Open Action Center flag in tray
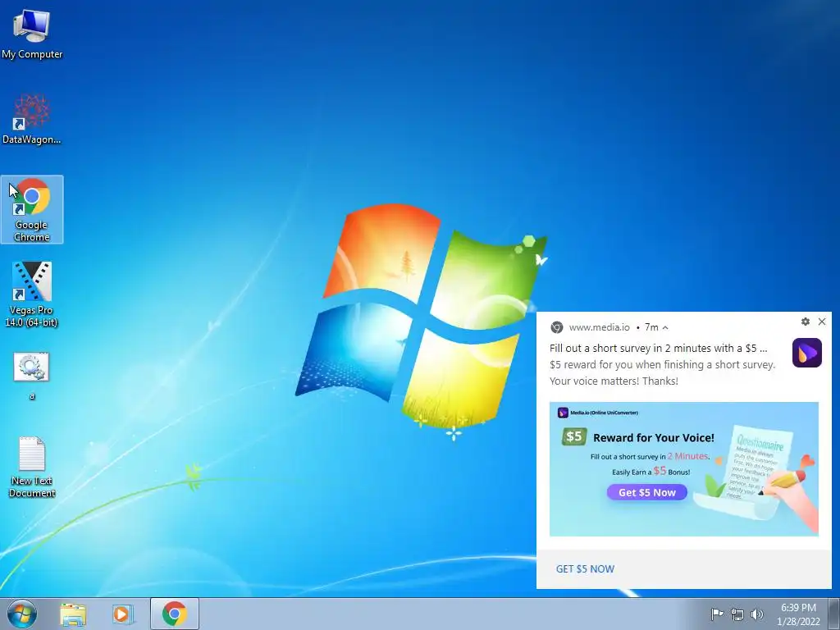The width and height of the screenshot is (840, 630). (717, 614)
